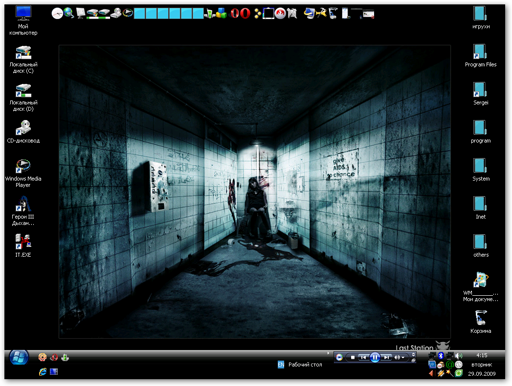512x386 pixels.
Task: Open the игрухи folder on desktop
Action: coord(480,17)
